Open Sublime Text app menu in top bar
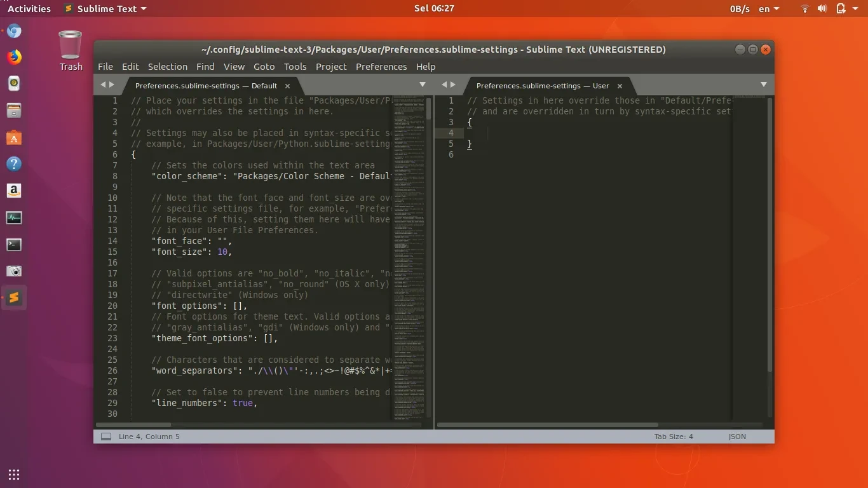The image size is (868, 488). click(105, 9)
